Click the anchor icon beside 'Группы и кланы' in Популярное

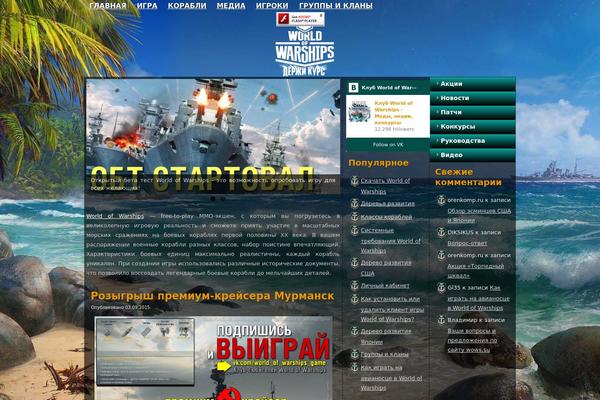pos(354,354)
